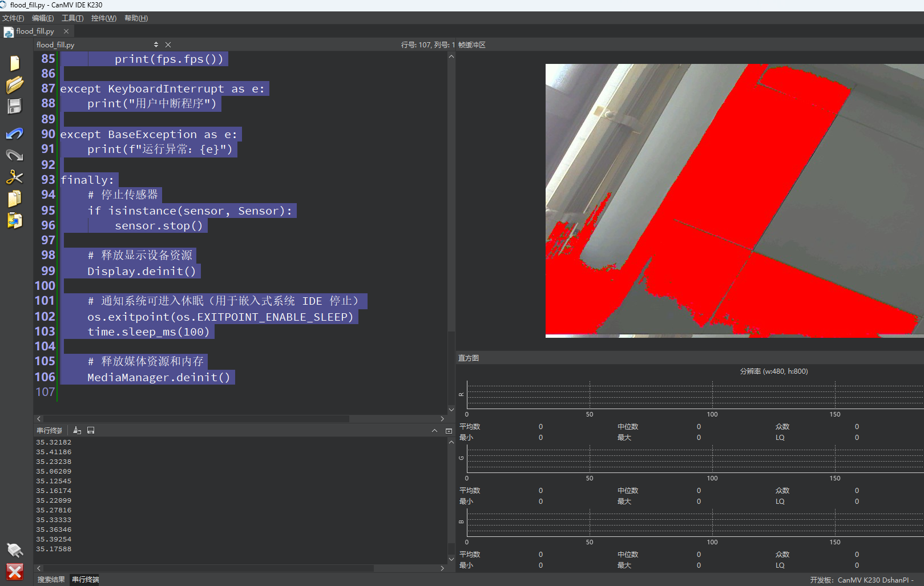Open the 文件(F) menu

pyautogui.click(x=13, y=18)
